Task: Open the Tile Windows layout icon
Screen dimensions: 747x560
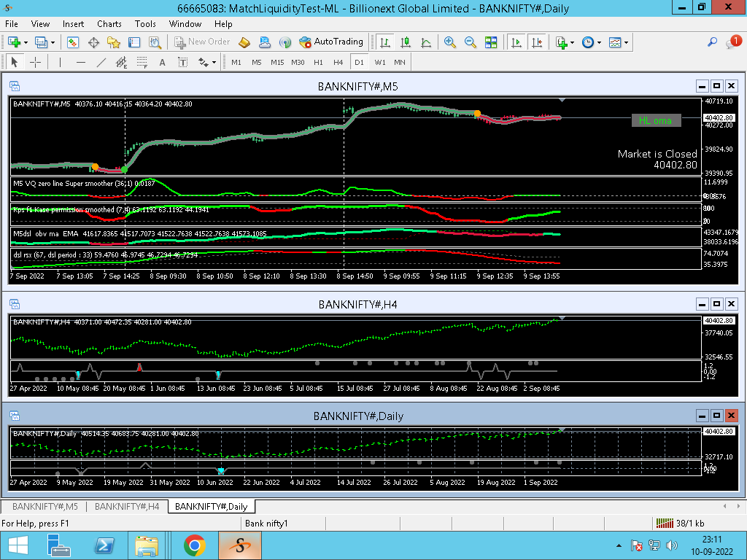Action: 491,42
